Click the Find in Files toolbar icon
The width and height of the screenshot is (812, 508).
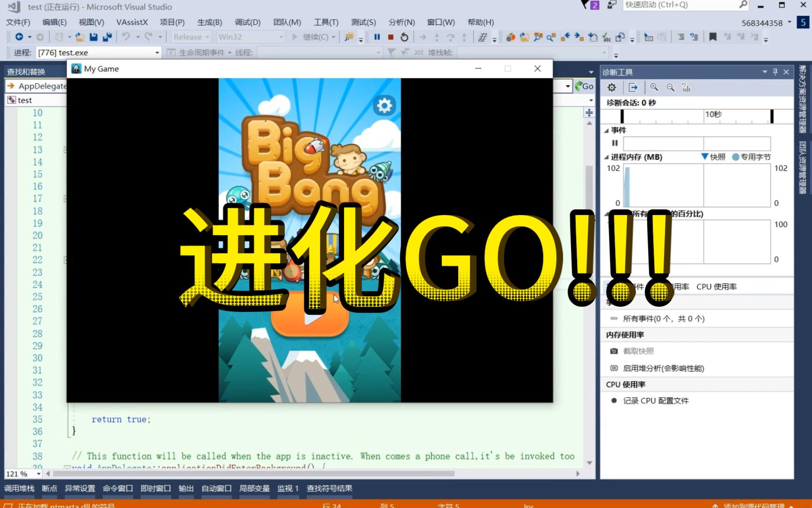pyautogui.click(x=349, y=37)
